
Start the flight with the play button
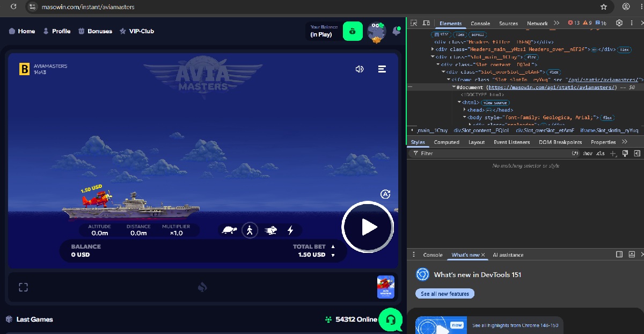click(x=368, y=227)
